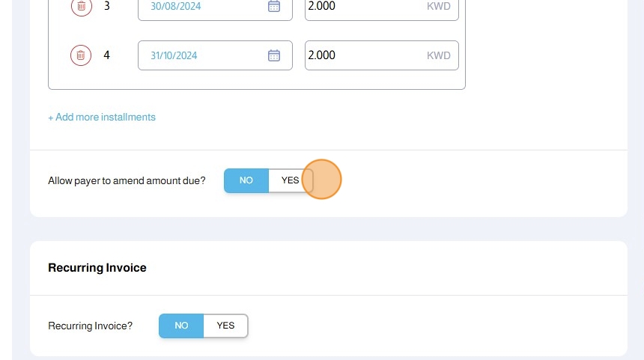Click the 'Allow payer to amend amount due?' label
644x360 pixels.
(x=127, y=180)
